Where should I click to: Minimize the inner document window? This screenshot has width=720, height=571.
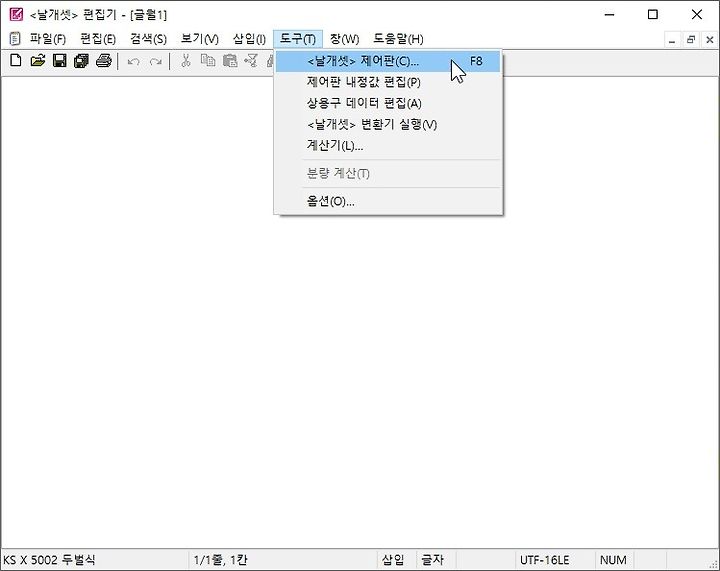click(x=672, y=40)
